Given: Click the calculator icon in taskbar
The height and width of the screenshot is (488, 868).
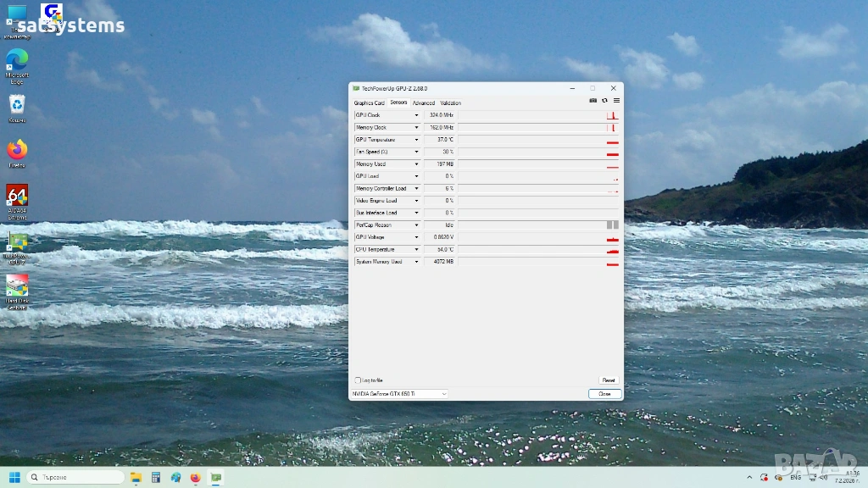Looking at the screenshot, I should pyautogui.click(x=155, y=477).
